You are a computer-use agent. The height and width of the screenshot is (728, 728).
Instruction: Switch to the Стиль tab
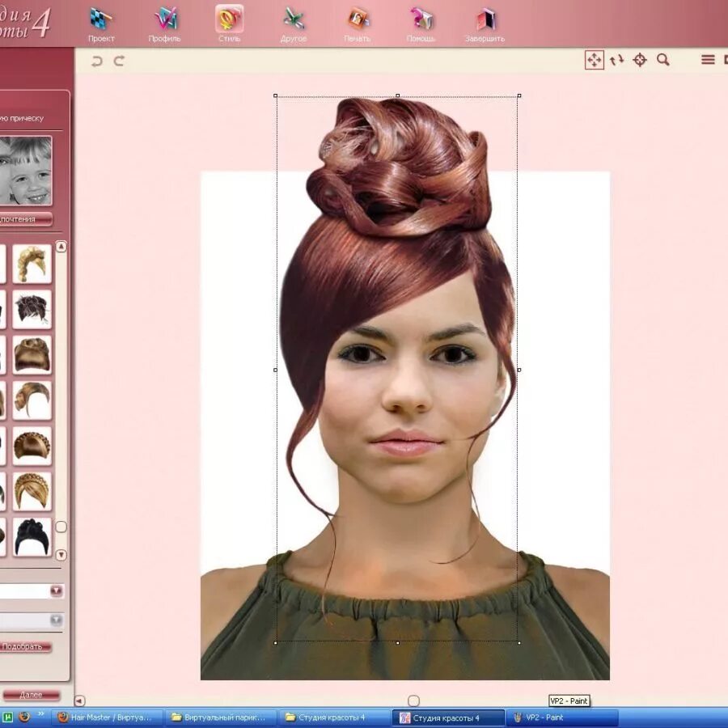tap(229, 19)
